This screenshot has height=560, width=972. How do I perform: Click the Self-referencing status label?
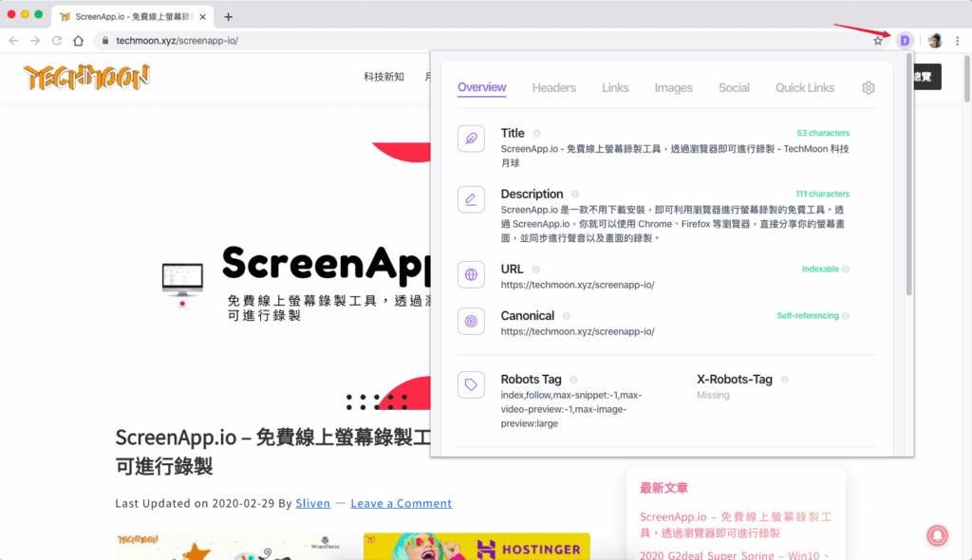click(808, 316)
